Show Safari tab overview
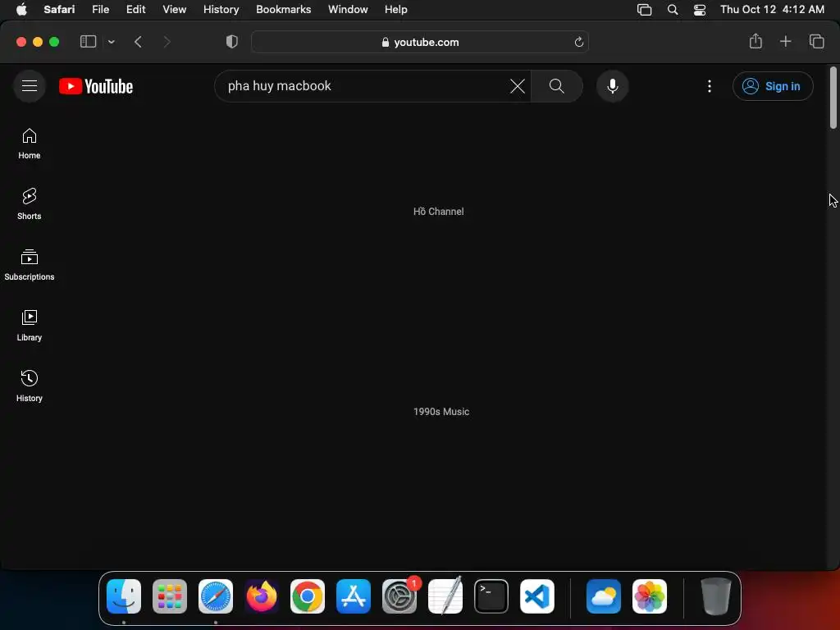Image resolution: width=840 pixels, height=630 pixels. pos(816,41)
